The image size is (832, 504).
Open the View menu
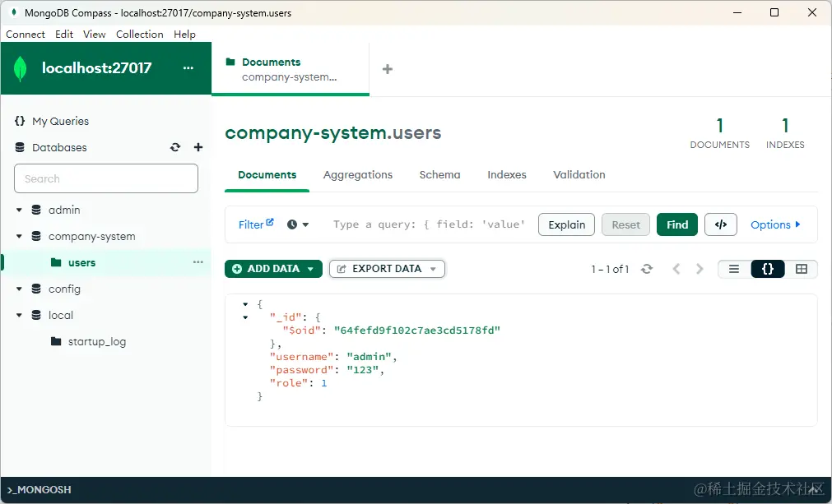(95, 34)
